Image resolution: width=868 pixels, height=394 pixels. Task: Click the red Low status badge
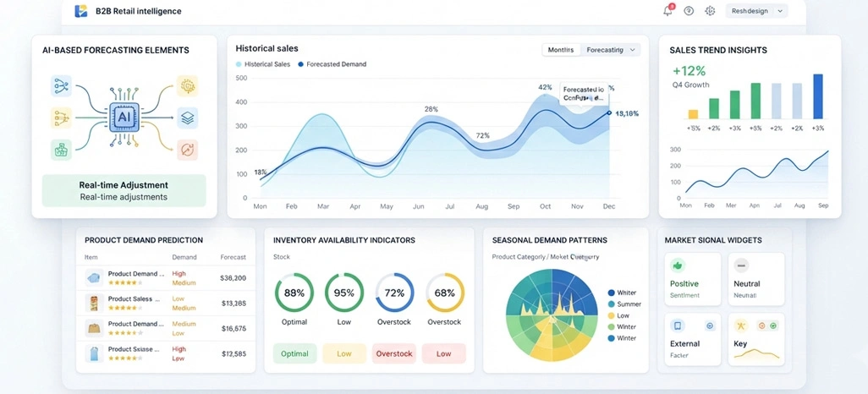pyautogui.click(x=444, y=353)
